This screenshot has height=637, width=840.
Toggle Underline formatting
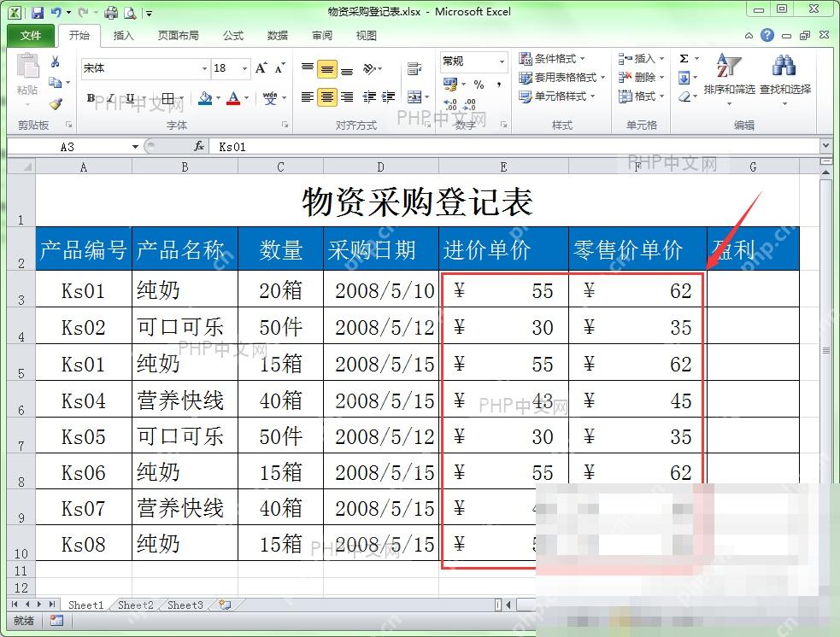[x=130, y=98]
